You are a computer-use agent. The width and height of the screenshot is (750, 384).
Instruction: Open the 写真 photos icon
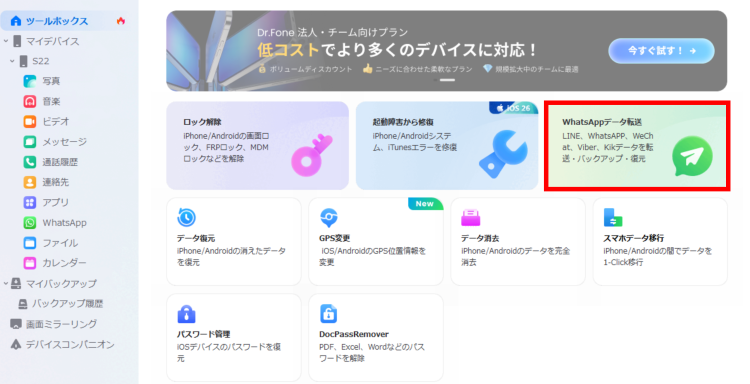(x=30, y=81)
